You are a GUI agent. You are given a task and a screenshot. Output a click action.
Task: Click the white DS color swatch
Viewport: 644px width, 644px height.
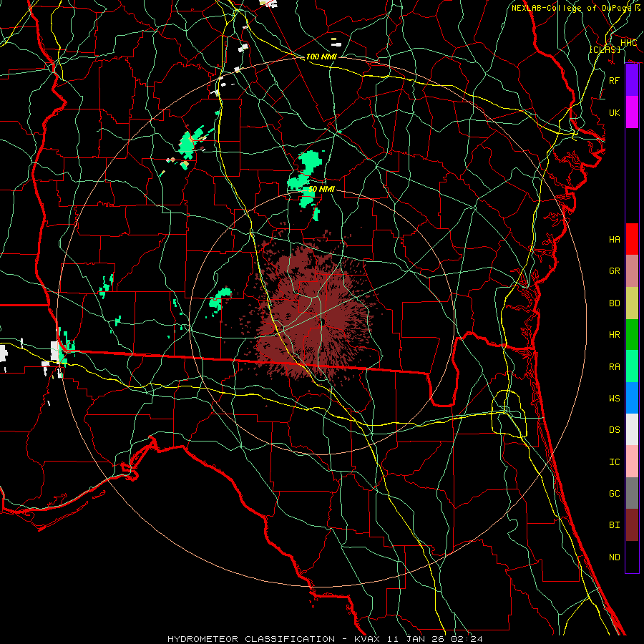tap(632, 429)
